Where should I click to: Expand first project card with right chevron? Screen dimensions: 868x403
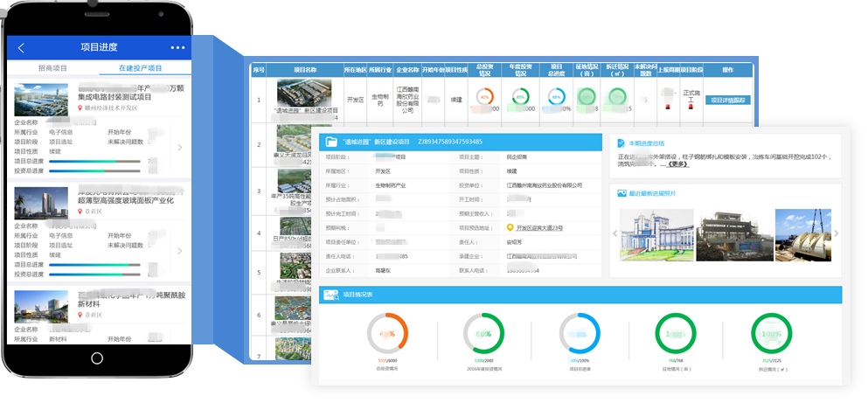pyautogui.click(x=179, y=147)
